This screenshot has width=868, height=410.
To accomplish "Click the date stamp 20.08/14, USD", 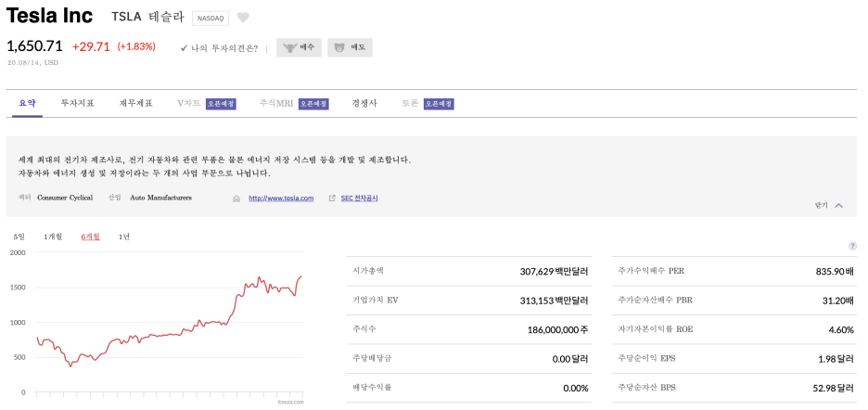I will pos(32,62).
